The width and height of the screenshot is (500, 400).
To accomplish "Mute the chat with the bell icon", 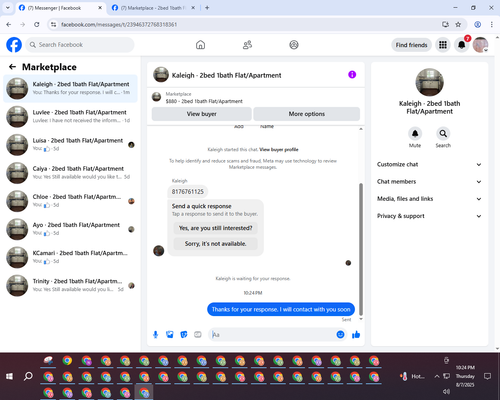I will point(415,134).
